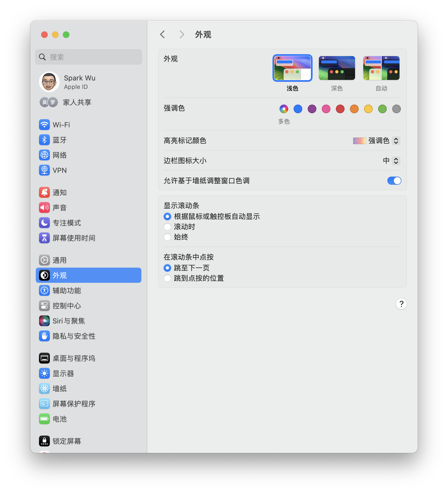Image resolution: width=448 pixels, height=493 pixels.
Task: Select 跳至下一页 radio button
Action: click(167, 268)
